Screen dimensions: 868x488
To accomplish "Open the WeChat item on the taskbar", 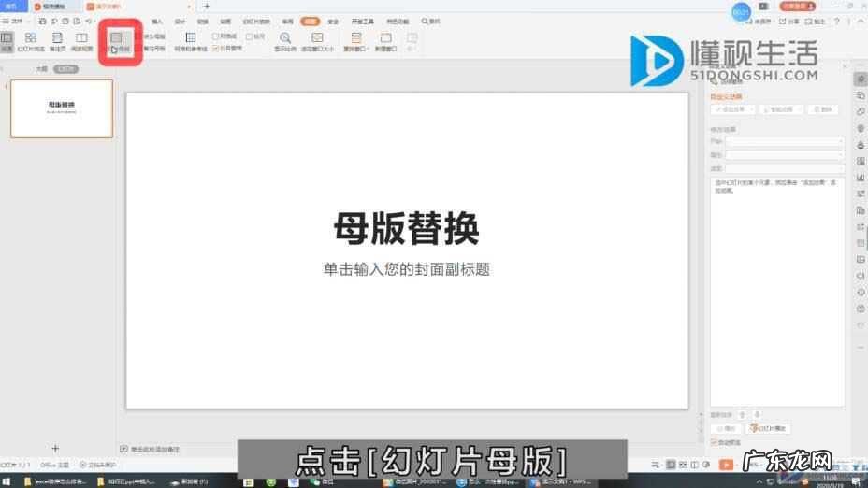I will click(321, 481).
